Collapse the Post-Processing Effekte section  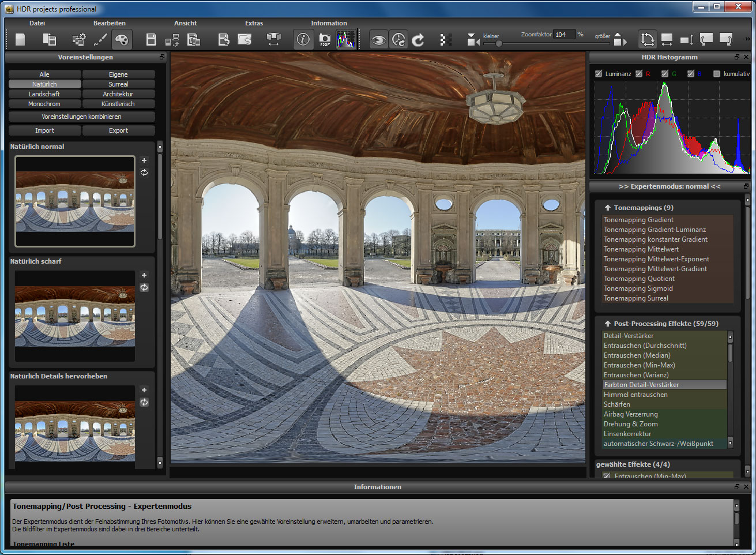[x=608, y=324]
